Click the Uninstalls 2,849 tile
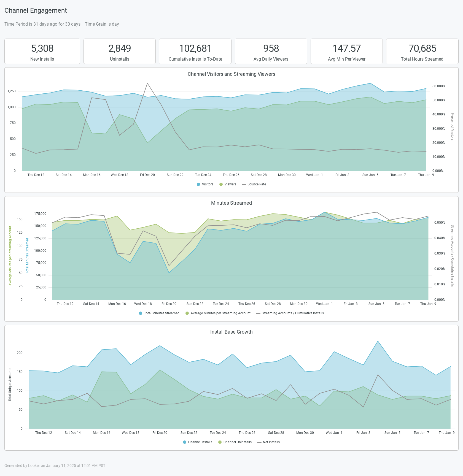463x476 pixels. click(120, 51)
